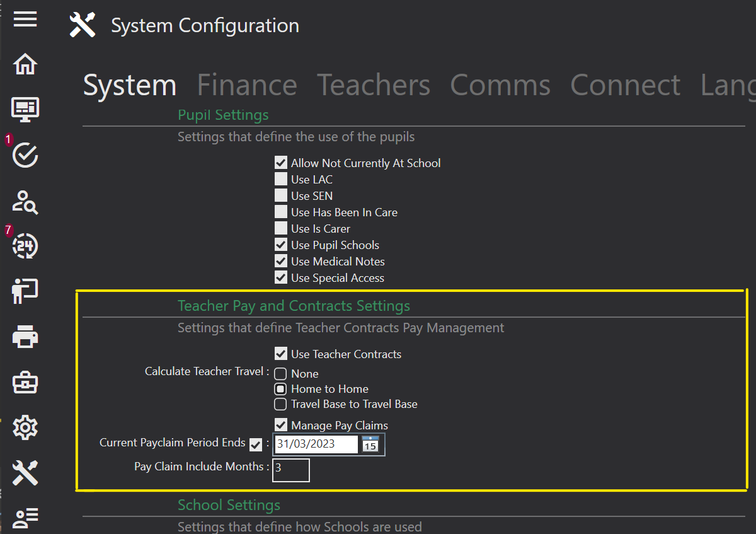This screenshot has width=756, height=534.
Task: Click the Pupil Settings section heading
Action: tap(223, 115)
